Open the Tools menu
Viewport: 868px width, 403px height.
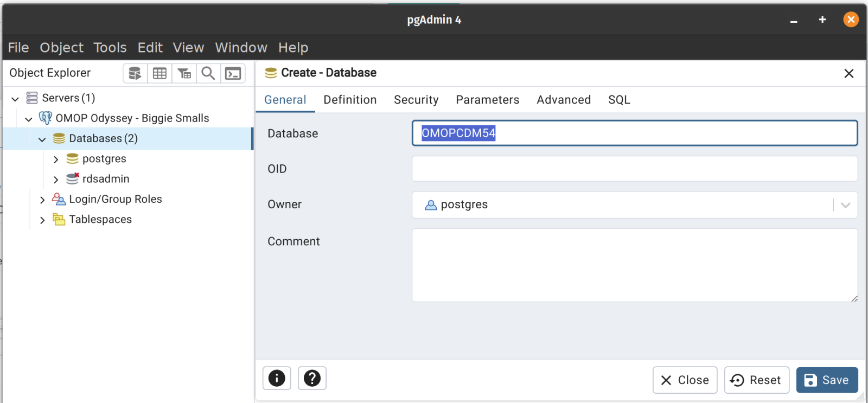coord(110,48)
